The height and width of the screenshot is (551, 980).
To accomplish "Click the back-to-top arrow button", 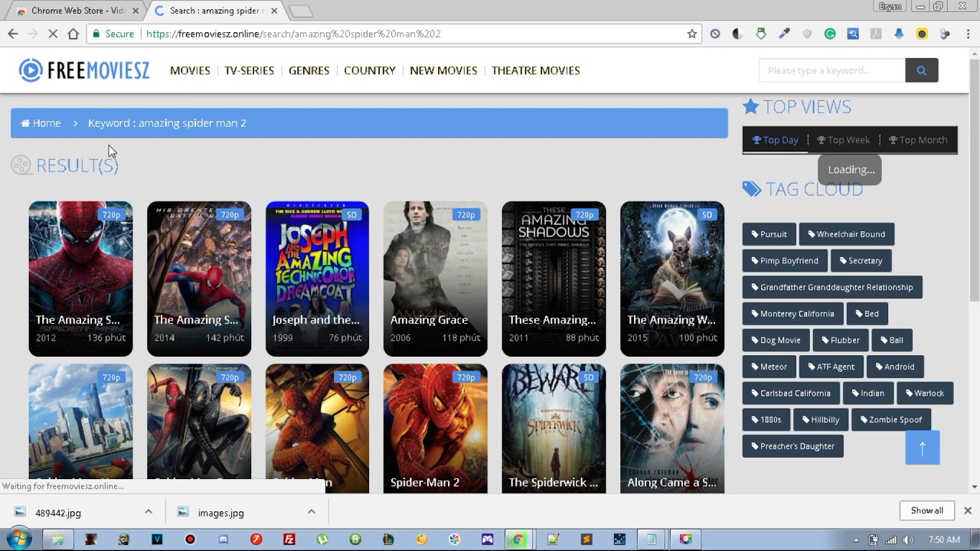I will (x=922, y=447).
